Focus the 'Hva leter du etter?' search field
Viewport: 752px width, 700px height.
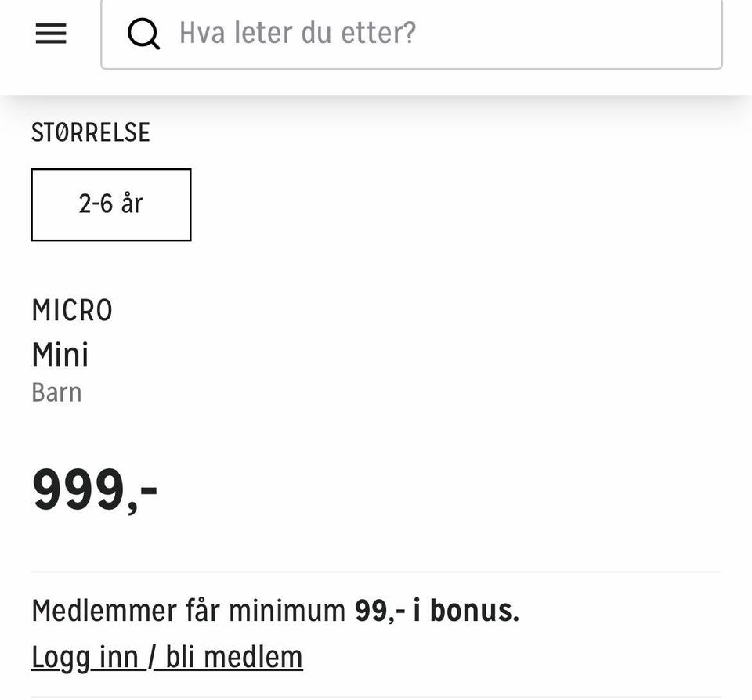[x=411, y=34]
